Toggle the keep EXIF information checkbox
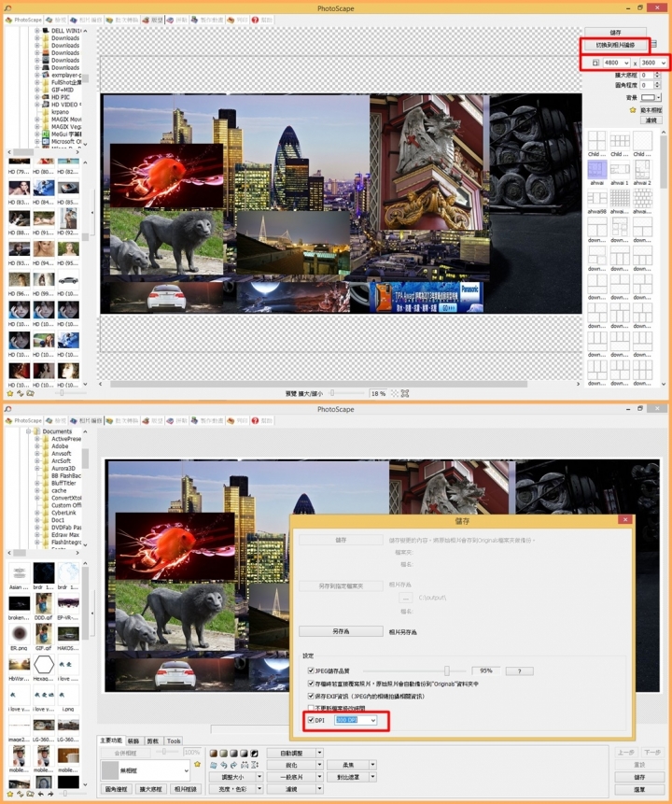The height and width of the screenshot is (804, 672). coord(311,696)
